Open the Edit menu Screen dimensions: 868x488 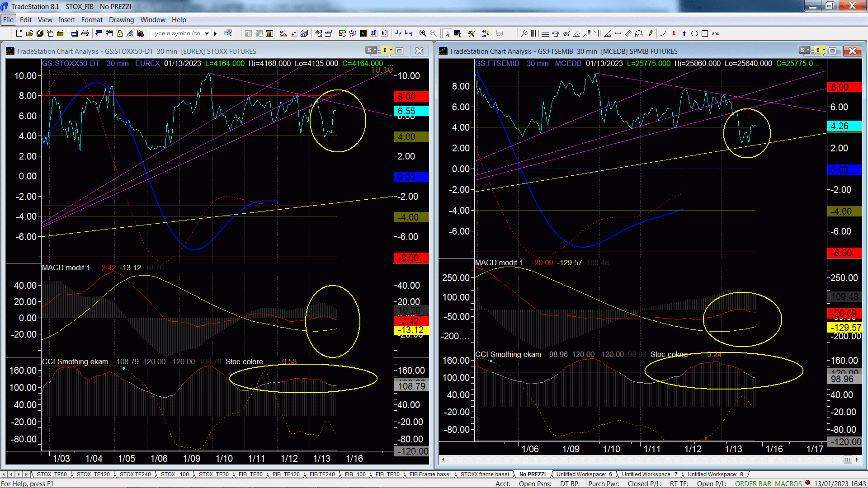click(x=26, y=19)
